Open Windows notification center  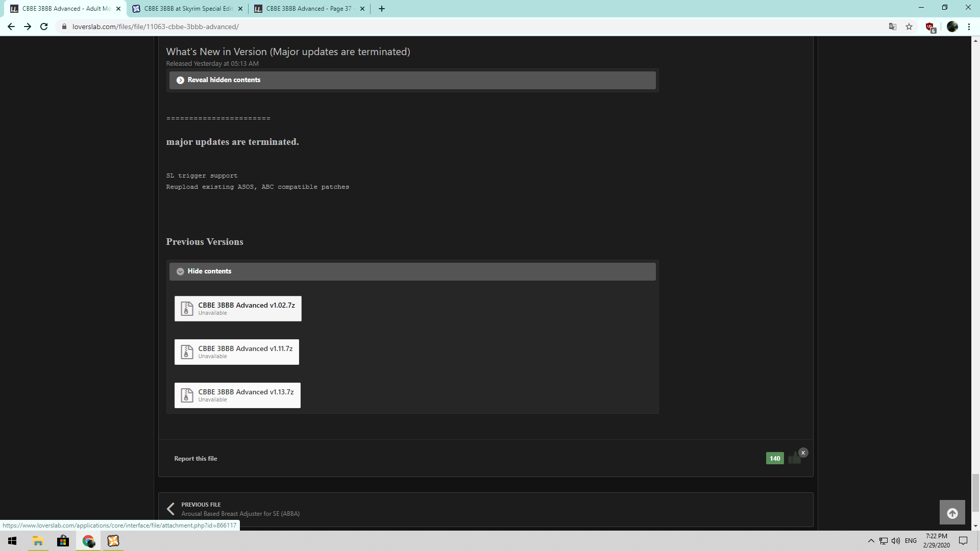point(963,541)
